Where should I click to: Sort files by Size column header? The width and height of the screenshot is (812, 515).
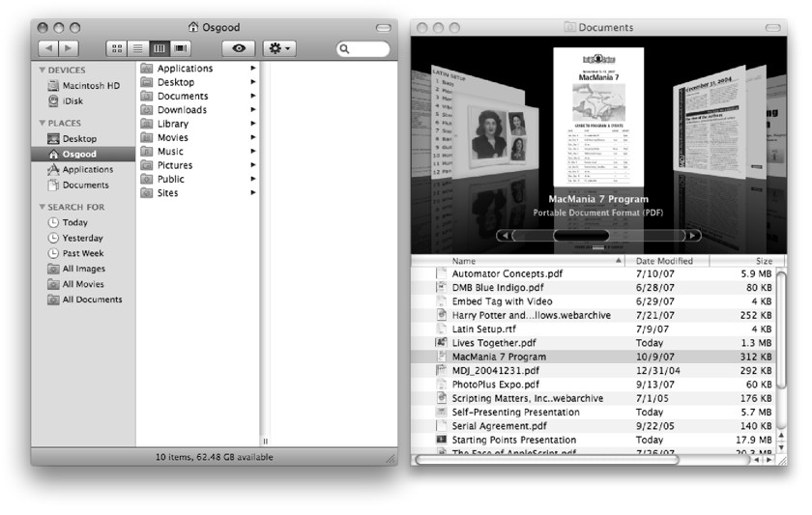[764, 261]
